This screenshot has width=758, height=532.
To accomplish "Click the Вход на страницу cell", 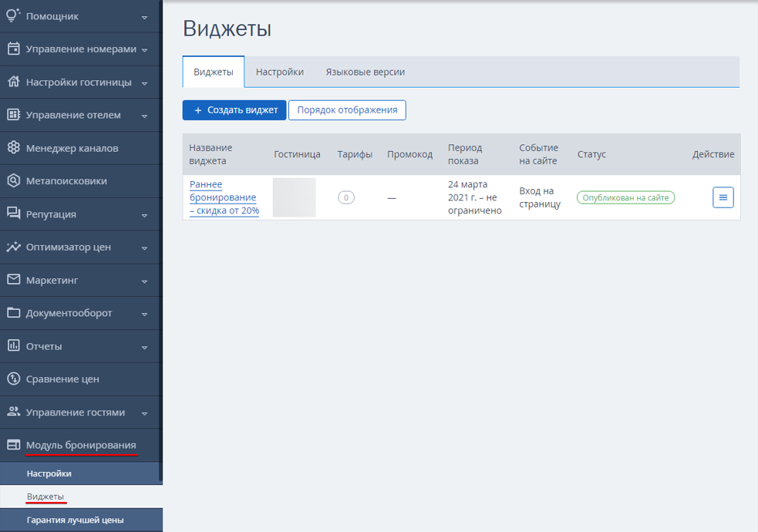I will click(x=540, y=197).
